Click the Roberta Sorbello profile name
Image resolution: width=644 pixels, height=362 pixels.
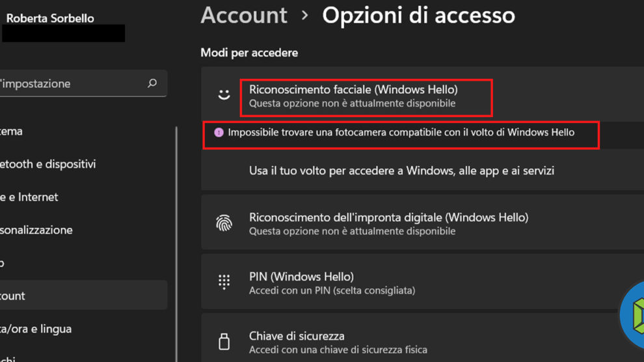(x=50, y=18)
